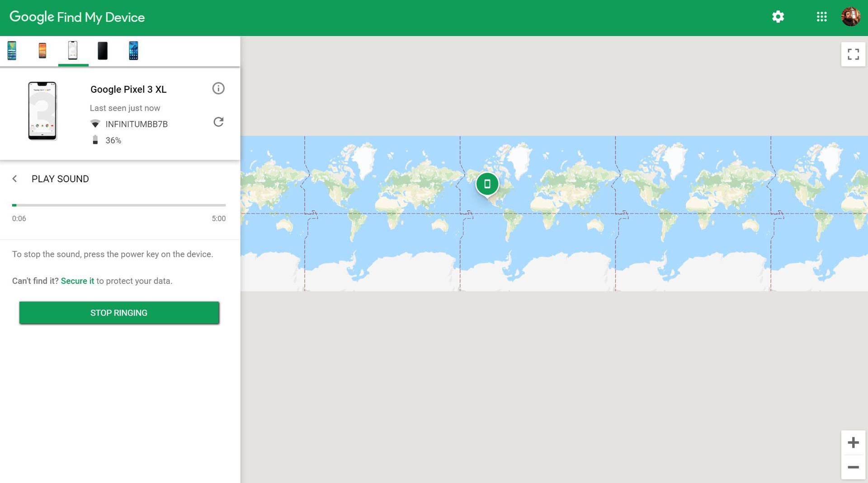Open the Google apps grid
The image size is (868, 483).
(x=822, y=17)
